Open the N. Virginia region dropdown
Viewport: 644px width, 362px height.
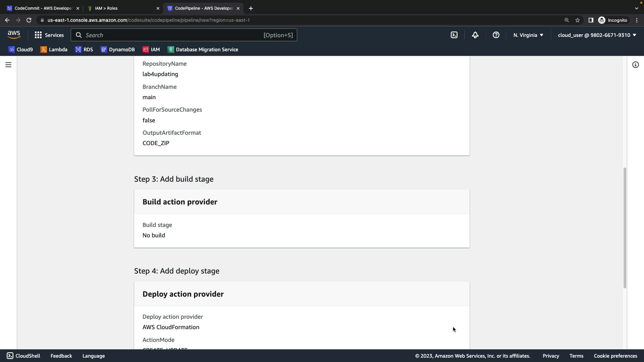[x=528, y=35]
